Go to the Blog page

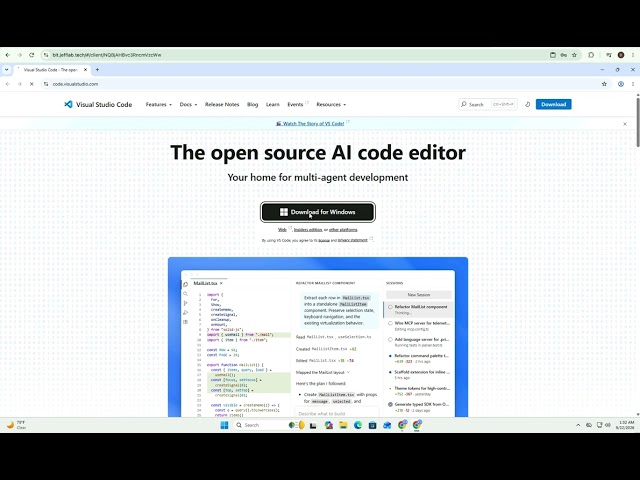click(x=253, y=104)
